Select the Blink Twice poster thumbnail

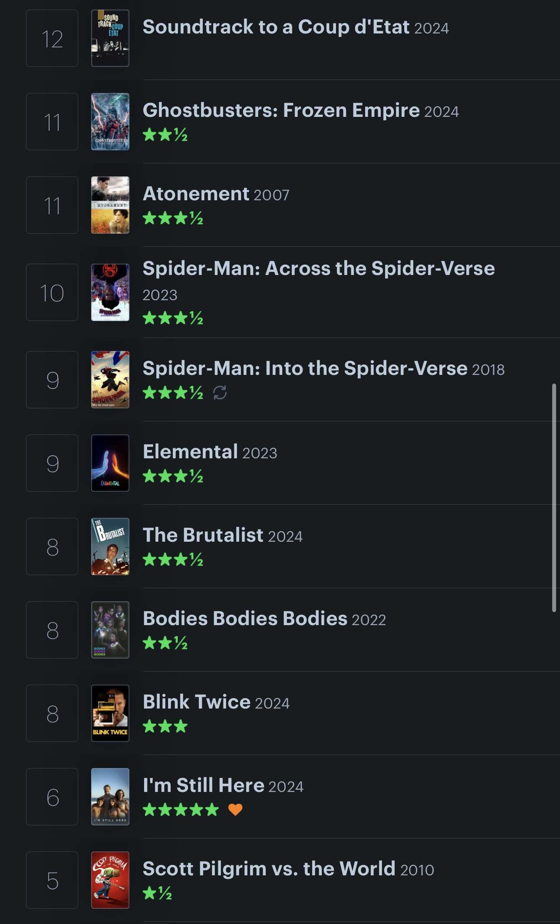(110, 713)
